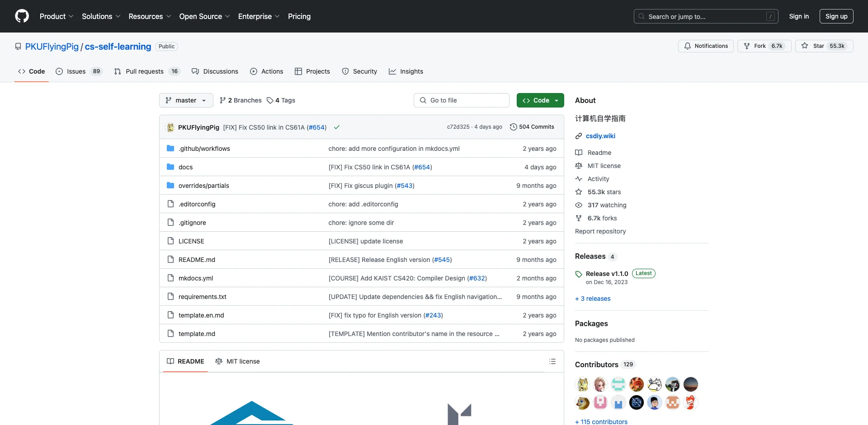
Task: Open the overrides/partials folder
Action: click(x=204, y=186)
